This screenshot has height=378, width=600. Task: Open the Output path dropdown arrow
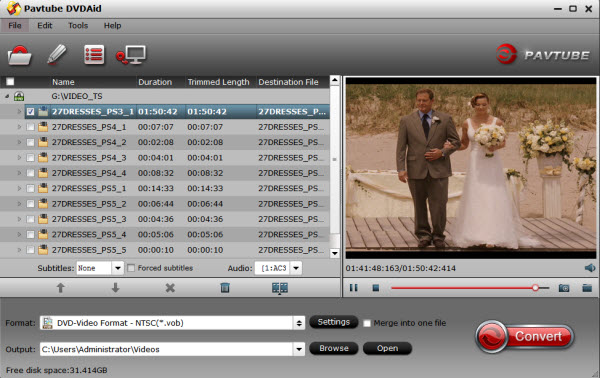click(x=299, y=349)
